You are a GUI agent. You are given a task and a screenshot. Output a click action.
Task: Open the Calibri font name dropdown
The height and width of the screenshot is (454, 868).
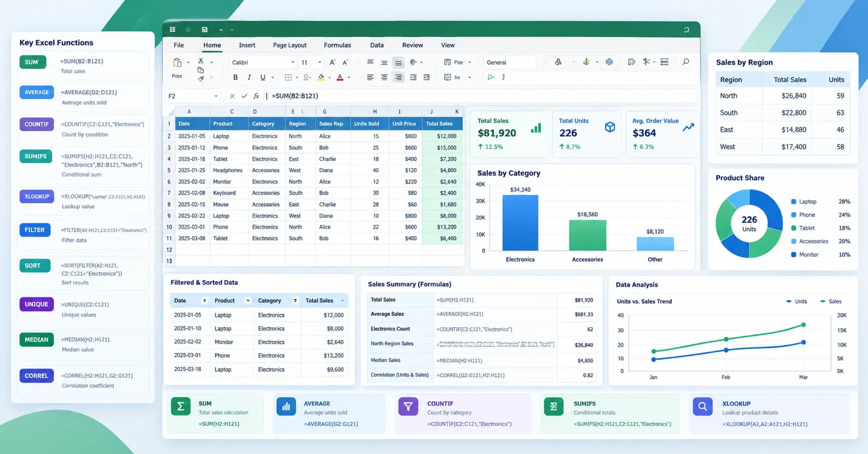[293, 63]
